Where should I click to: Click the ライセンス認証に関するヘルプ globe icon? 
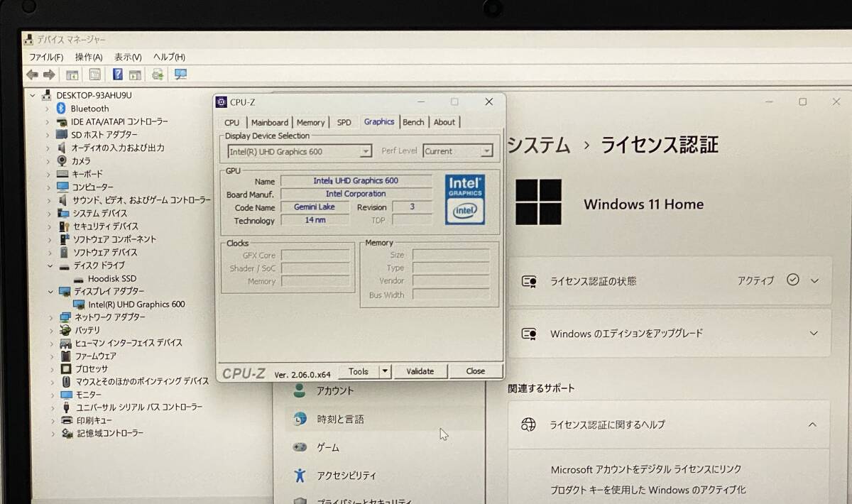[x=528, y=424]
